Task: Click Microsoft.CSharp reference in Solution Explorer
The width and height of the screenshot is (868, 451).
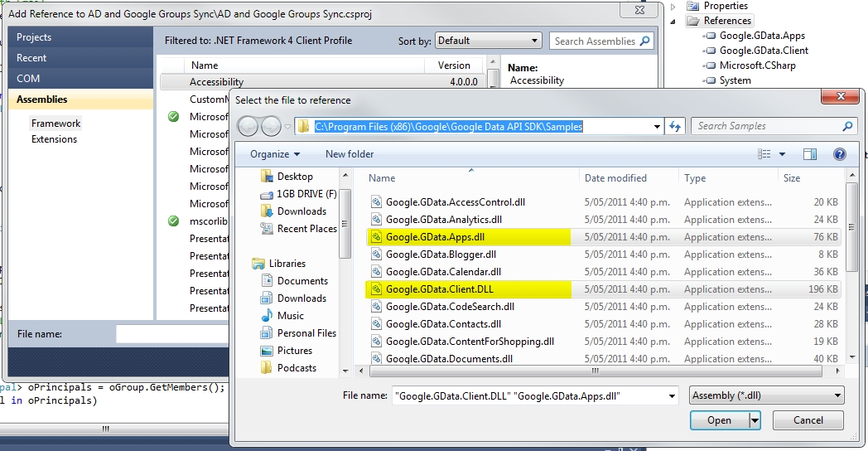Action: pyautogui.click(x=757, y=65)
